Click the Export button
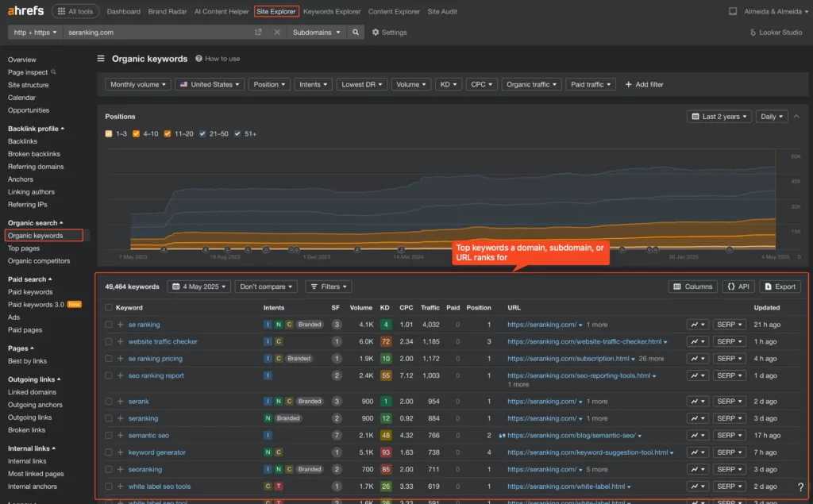The image size is (813, 504). 780,287
